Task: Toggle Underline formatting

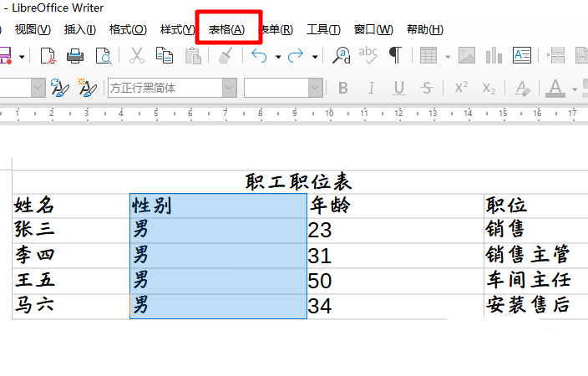Action: click(x=399, y=89)
